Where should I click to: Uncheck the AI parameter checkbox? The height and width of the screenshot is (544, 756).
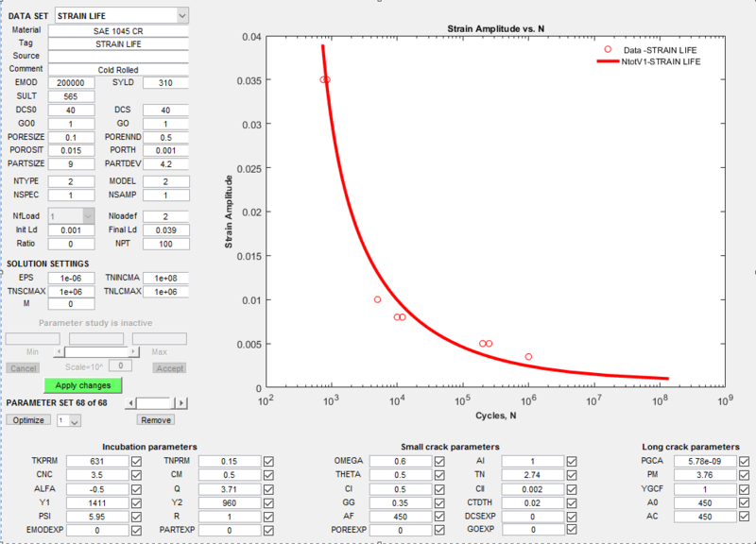tap(572, 461)
